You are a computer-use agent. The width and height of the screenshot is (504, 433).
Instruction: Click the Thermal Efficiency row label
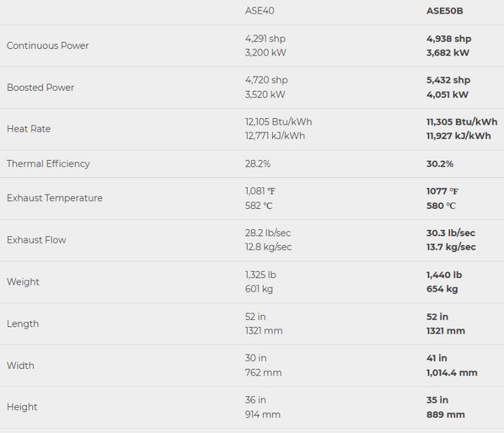[48, 164]
